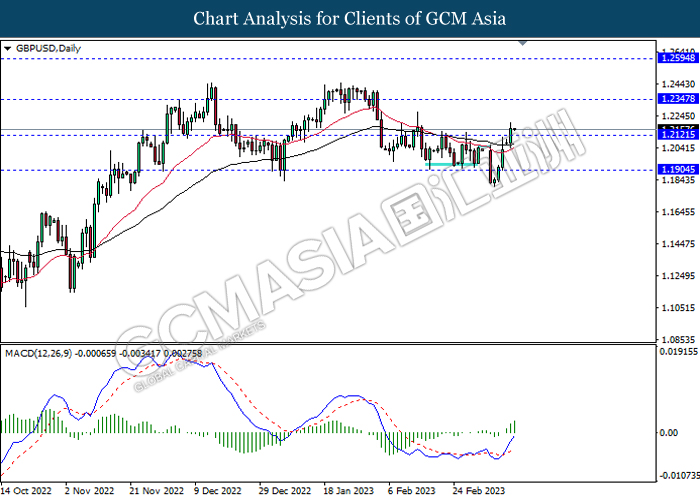Click the GBPUSD,Daily chart title
The image size is (700, 500).
48,48
